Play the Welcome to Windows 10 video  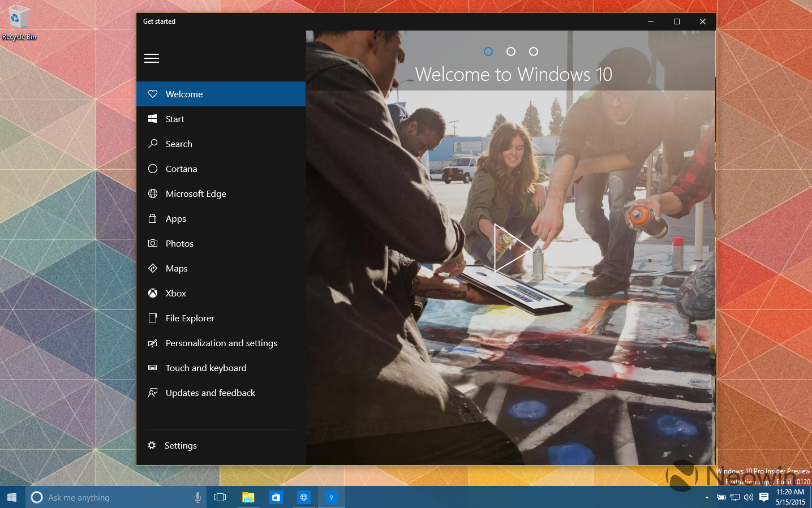[513, 248]
